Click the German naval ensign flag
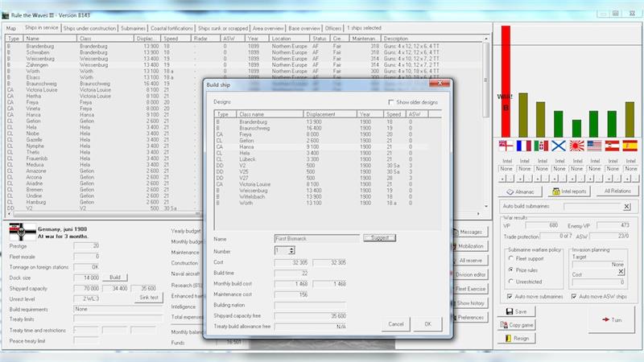The image size is (644, 362). 23,232
